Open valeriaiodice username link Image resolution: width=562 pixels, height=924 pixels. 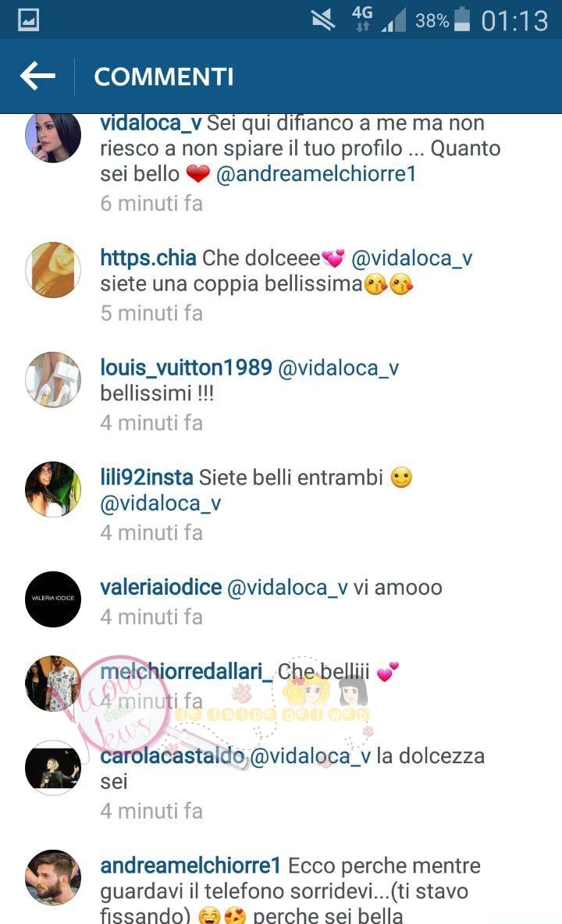[x=161, y=588]
